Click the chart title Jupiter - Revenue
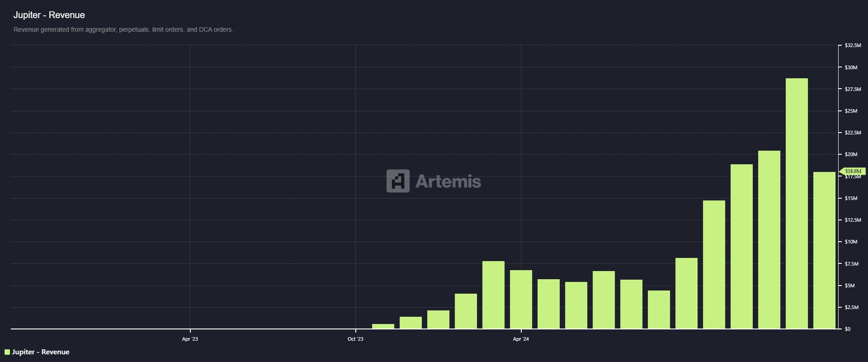 [x=49, y=15]
